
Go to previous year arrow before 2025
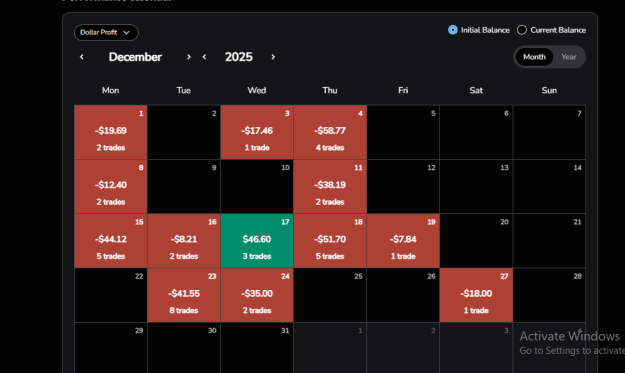coord(204,57)
